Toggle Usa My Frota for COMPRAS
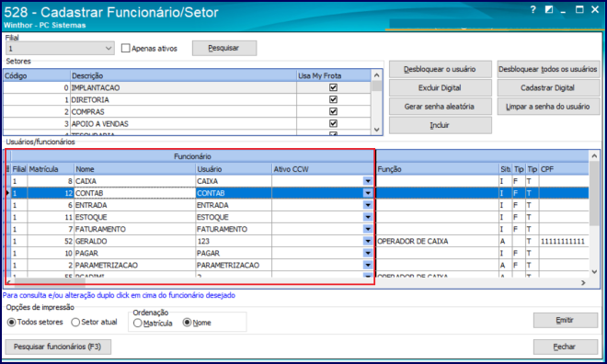607x364 pixels. (x=333, y=111)
